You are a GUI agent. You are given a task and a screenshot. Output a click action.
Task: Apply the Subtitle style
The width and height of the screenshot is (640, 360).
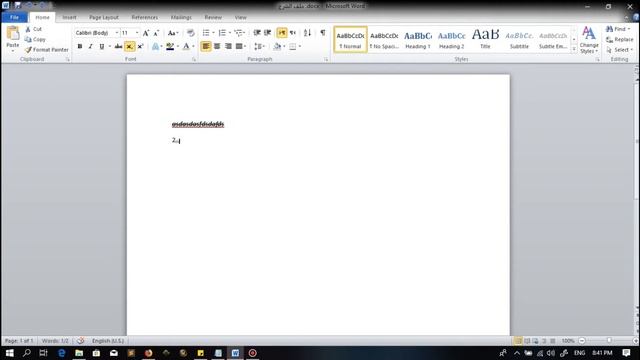(x=519, y=40)
